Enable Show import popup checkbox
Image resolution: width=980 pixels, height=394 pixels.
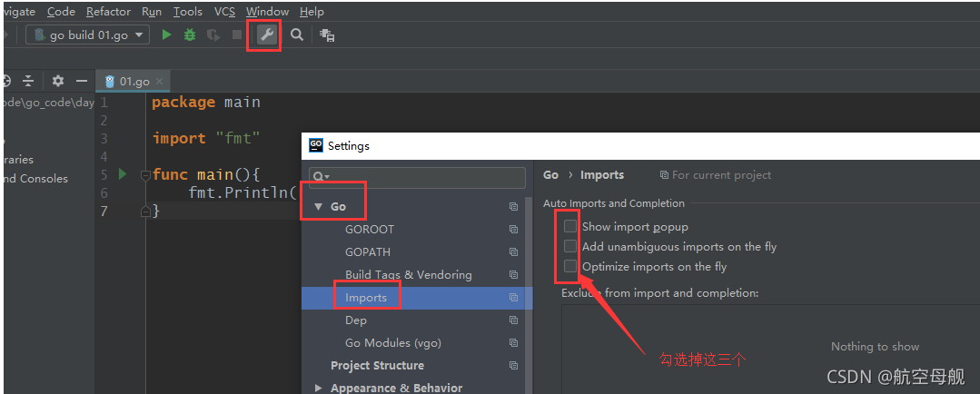[570, 226]
